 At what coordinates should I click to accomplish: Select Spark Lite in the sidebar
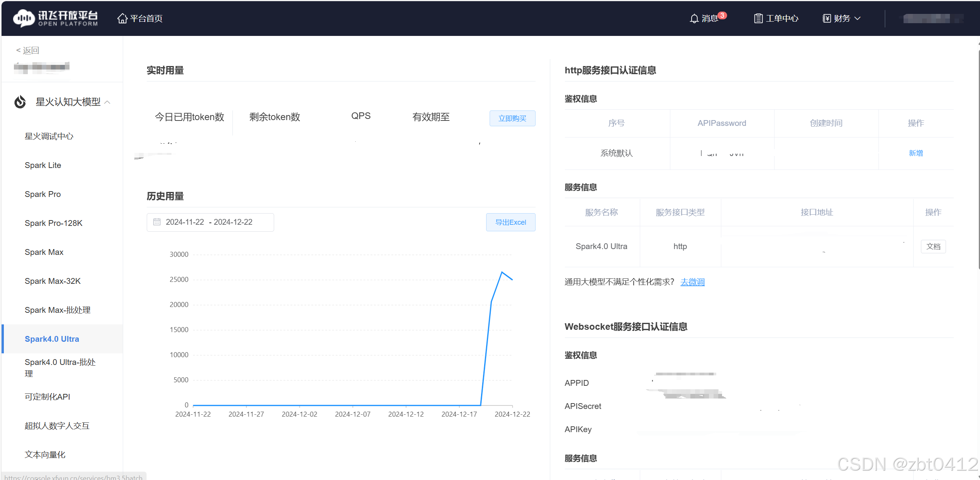(x=43, y=165)
